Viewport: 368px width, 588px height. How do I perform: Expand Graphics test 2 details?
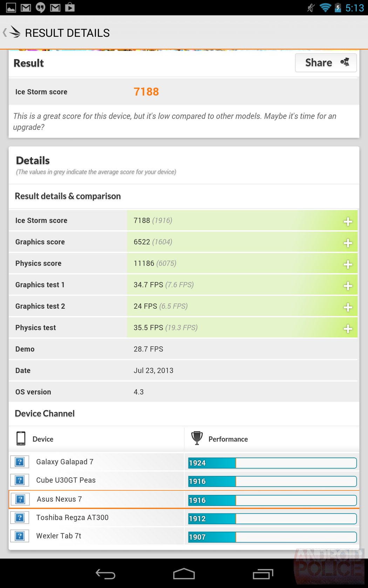pyautogui.click(x=348, y=307)
